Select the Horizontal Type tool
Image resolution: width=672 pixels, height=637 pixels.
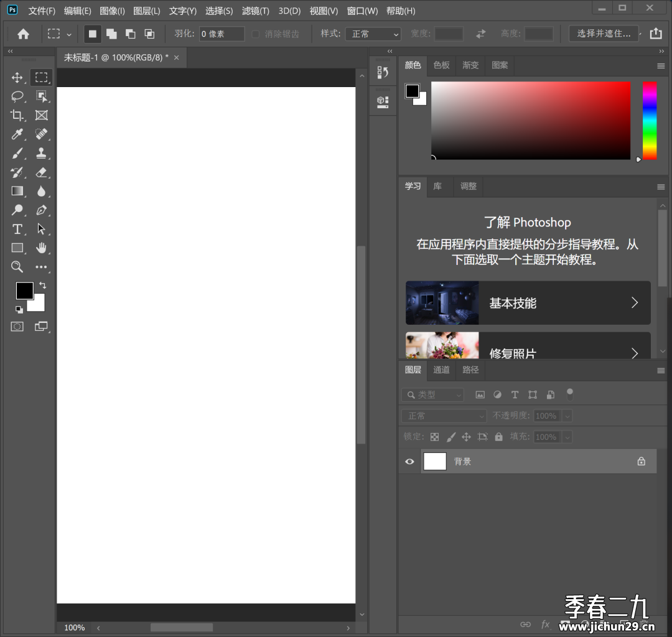(x=17, y=229)
